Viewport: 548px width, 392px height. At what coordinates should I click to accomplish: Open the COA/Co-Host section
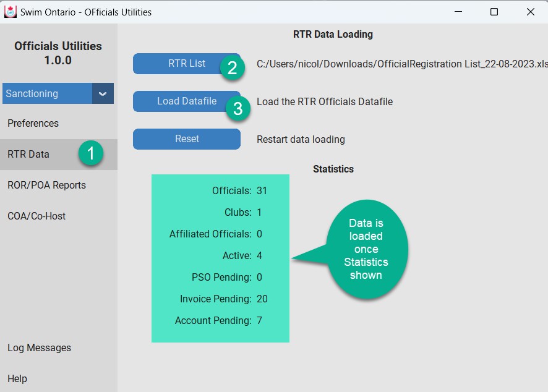(35, 216)
